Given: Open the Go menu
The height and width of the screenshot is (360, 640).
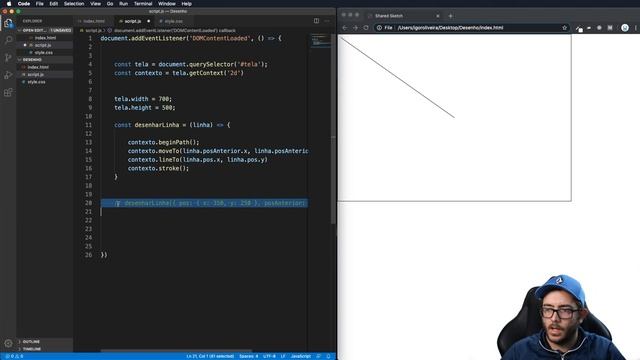Looking at the screenshot, I should tap(110, 4).
